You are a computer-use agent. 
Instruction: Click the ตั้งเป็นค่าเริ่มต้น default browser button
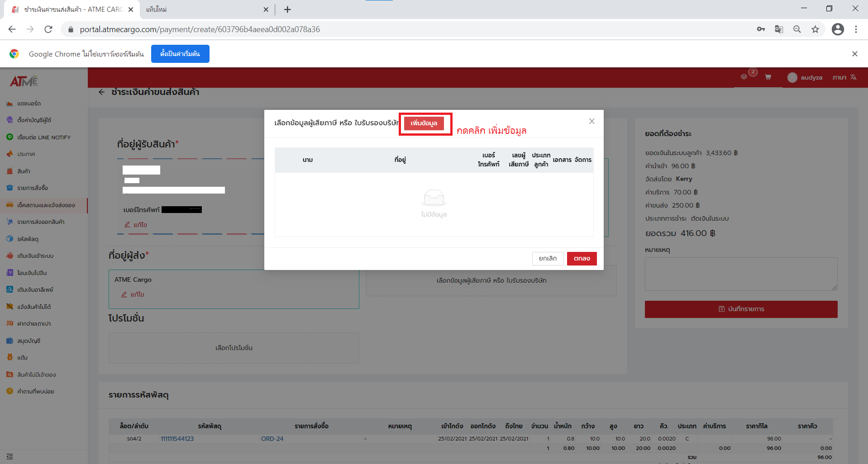tap(180, 54)
